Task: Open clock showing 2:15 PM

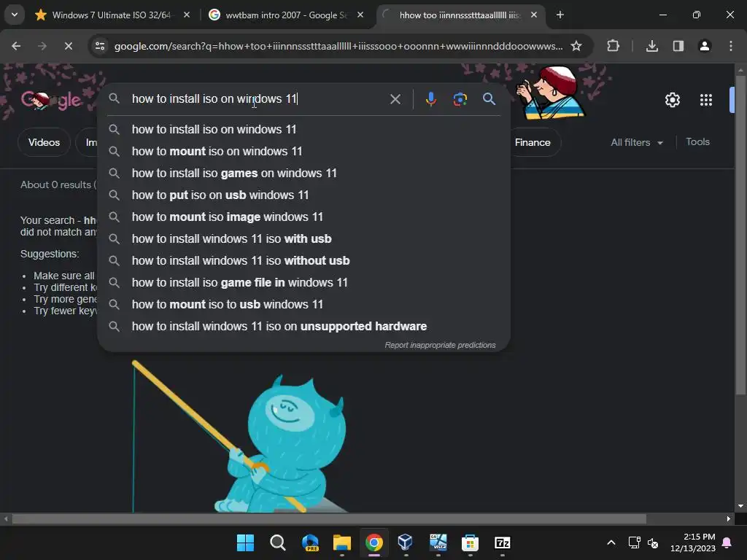Action: click(693, 542)
